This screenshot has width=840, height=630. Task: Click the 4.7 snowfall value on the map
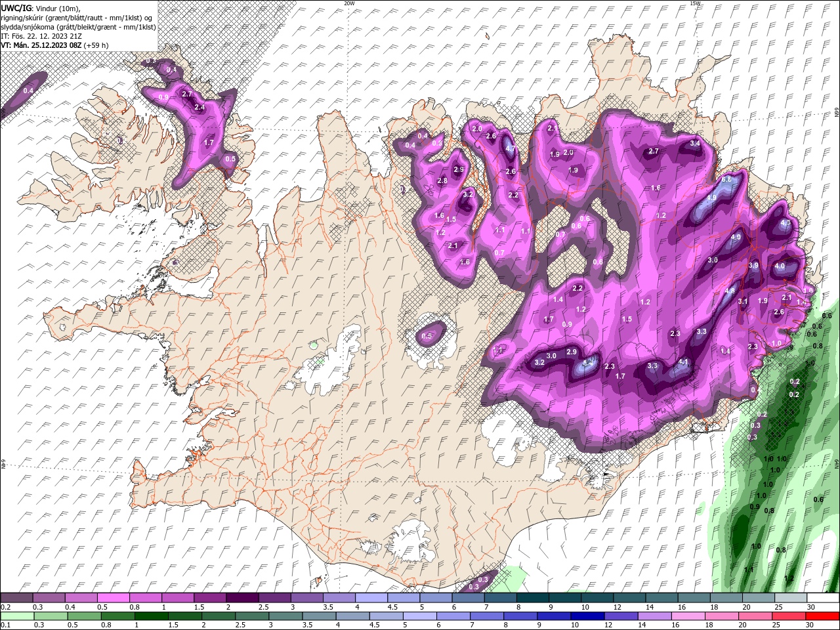point(511,148)
